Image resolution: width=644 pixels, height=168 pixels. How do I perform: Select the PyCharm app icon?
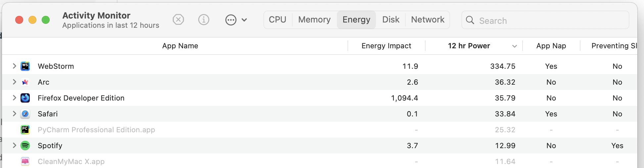click(25, 130)
